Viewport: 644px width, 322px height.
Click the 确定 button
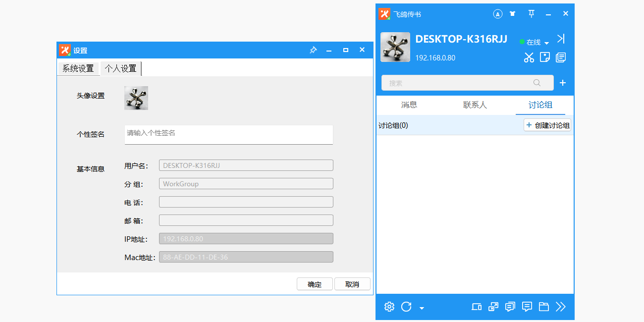pos(315,284)
